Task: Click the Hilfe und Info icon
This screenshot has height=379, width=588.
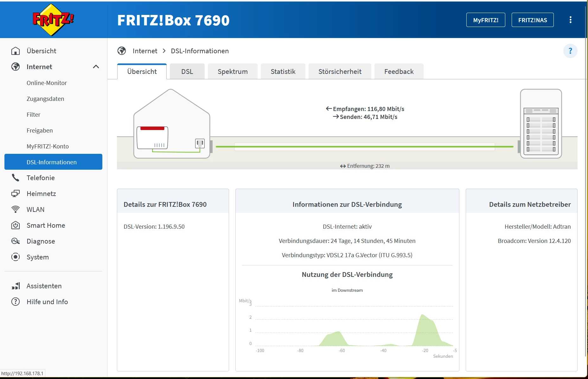Action: point(16,302)
